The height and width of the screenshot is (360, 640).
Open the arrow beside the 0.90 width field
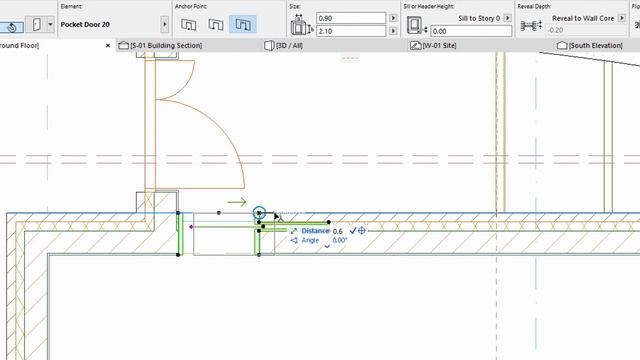393,18
